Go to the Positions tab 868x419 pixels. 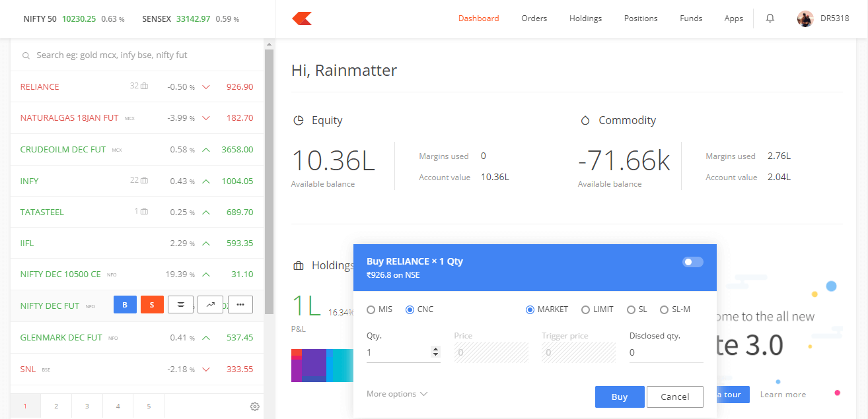point(641,18)
